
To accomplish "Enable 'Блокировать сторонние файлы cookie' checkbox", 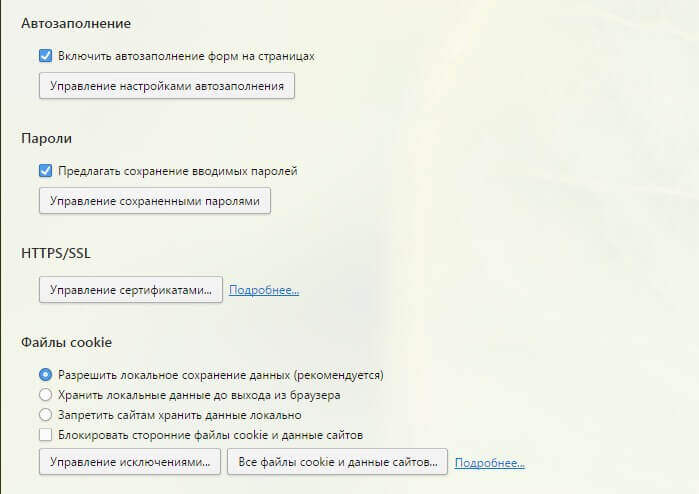I will [x=45, y=435].
